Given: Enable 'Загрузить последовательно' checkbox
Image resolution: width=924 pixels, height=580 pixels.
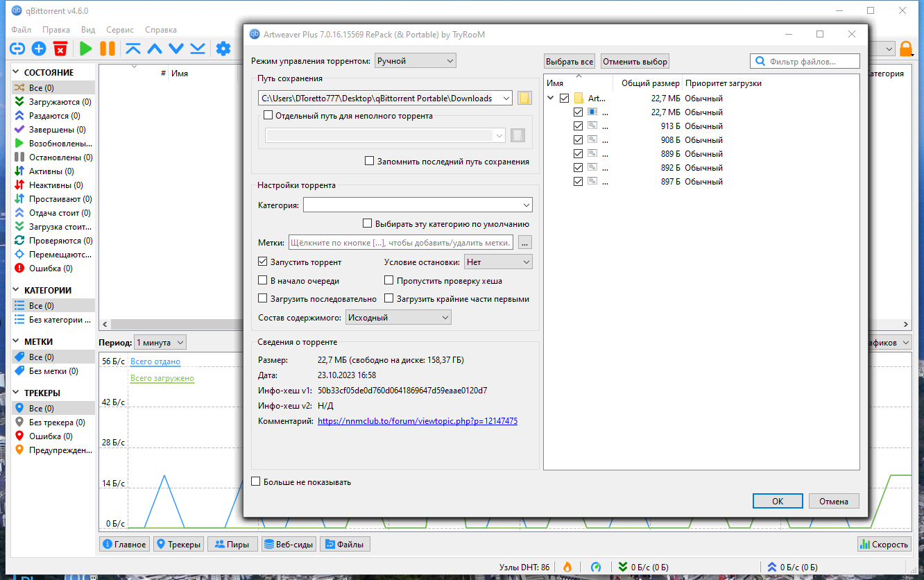Looking at the screenshot, I should pyautogui.click(x=263, y=299).
